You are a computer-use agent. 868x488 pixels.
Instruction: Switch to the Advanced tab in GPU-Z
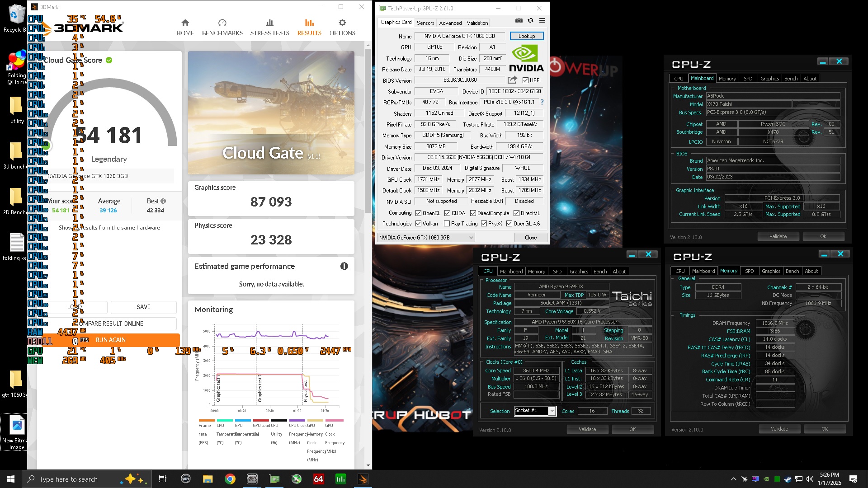tap(450, 23)
